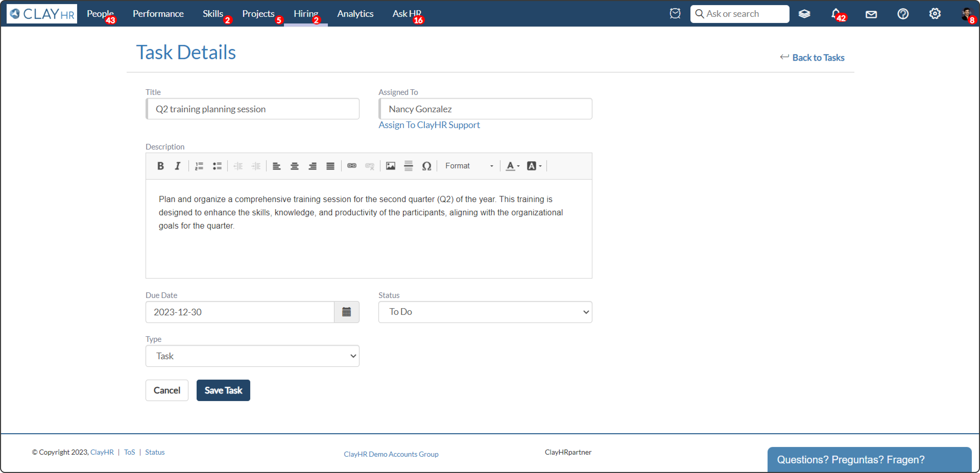
Task: Center align the description text
Action: 294,166
